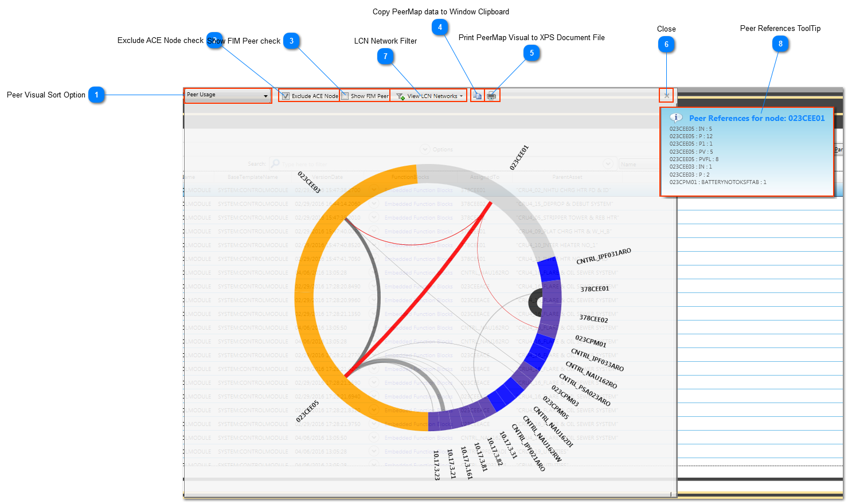Screen dimensions: 848x504
Task: Click the black loop near 378CEE01
Action: tap(536, 303)
